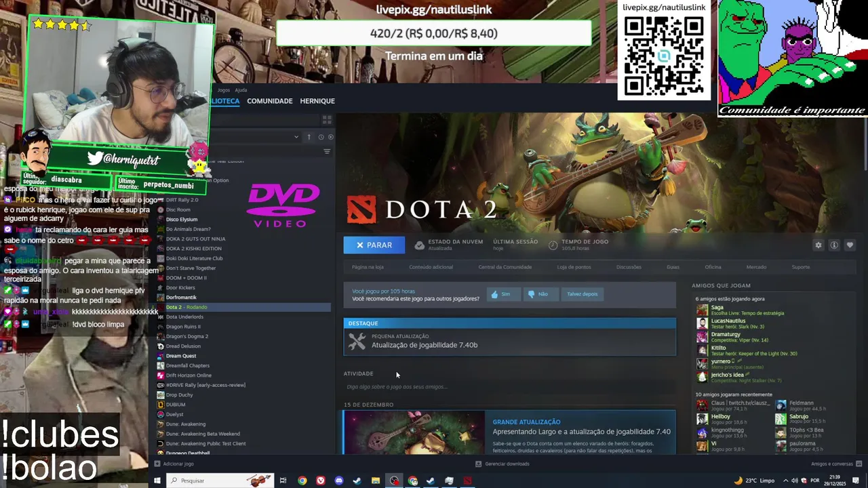The width and height of the screenshot is (868, 488).
Task: Open Central da Comunidade link
Action: [x=505, y=267]
